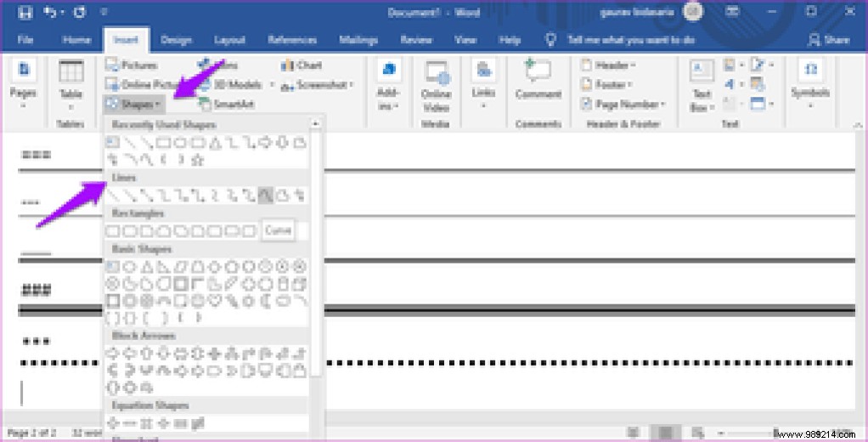
Task: Switch to the Review tab
Action: [x=415, y=40]
